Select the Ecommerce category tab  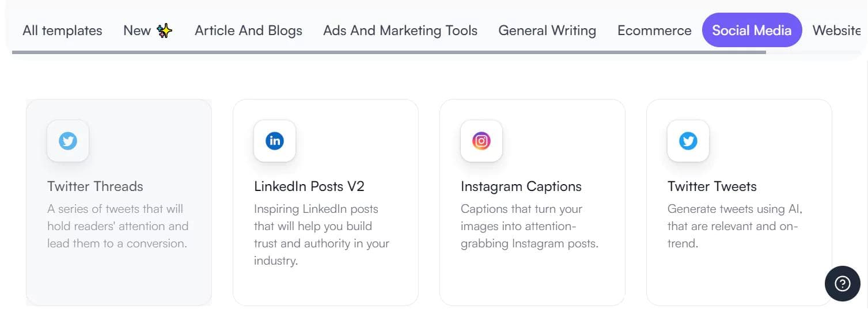654,30
